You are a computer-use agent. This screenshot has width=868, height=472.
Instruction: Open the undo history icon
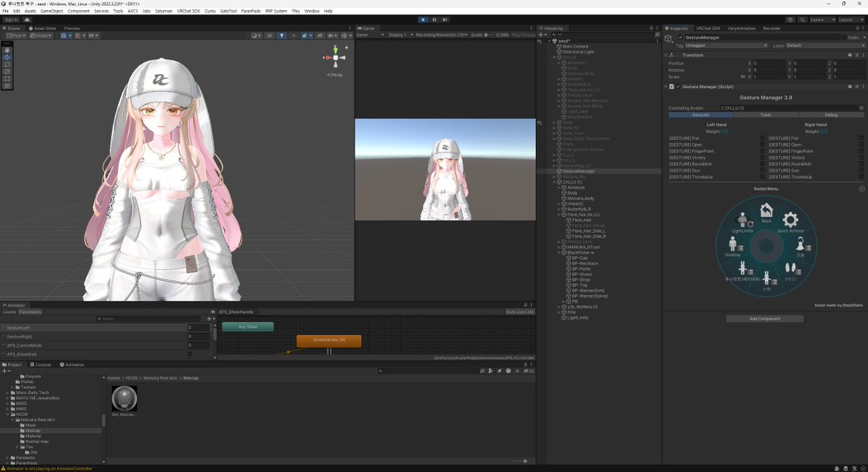791,20
